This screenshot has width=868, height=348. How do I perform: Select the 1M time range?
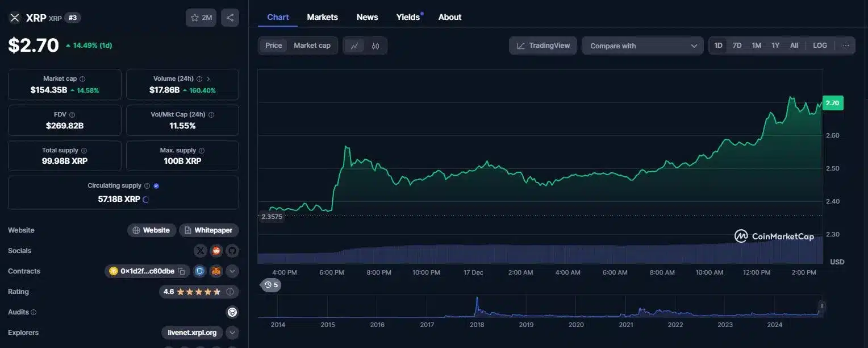pyautogui.click(x=757, y=45)
